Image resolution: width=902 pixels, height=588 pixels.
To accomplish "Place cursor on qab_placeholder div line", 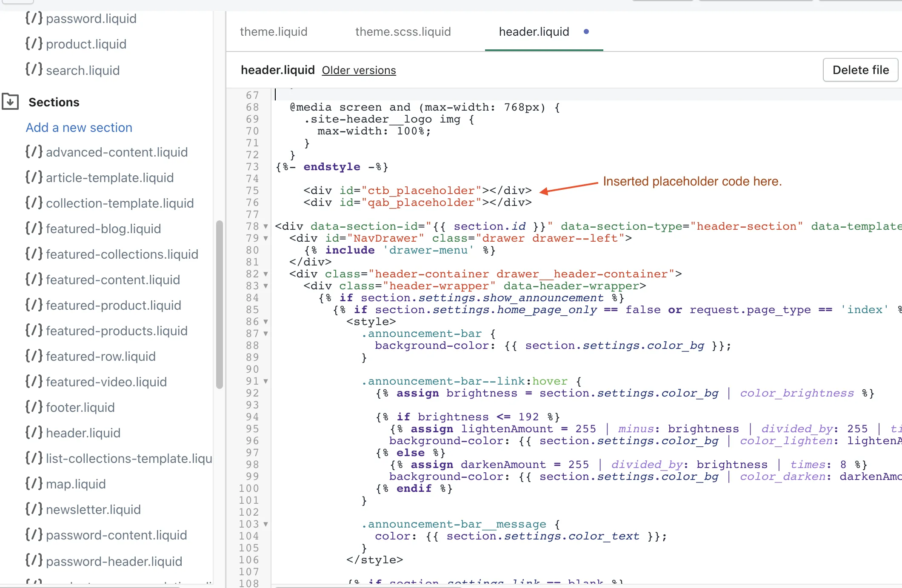I will point(417,203).
